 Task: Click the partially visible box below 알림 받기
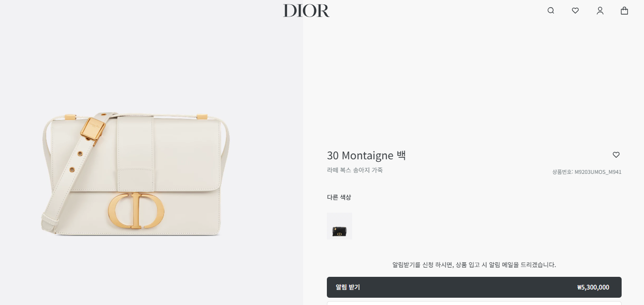coord(474,303)
